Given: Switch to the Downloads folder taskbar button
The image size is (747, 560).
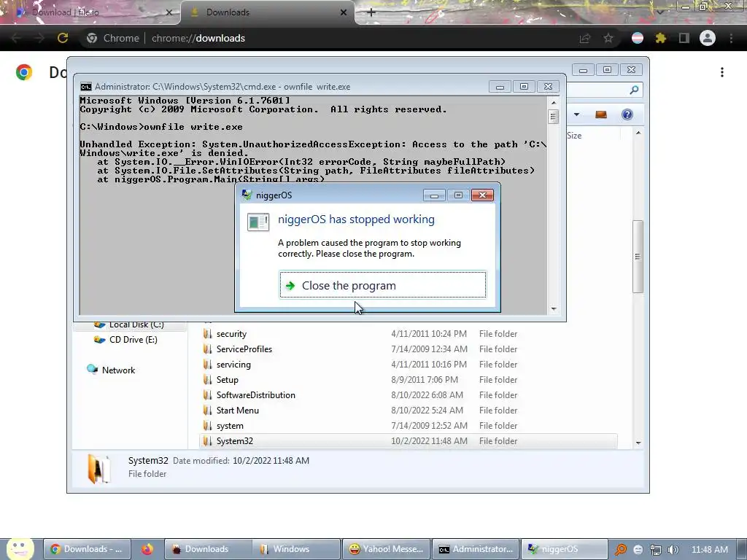Looking at the screenshot, I should (x=206, y=549).
